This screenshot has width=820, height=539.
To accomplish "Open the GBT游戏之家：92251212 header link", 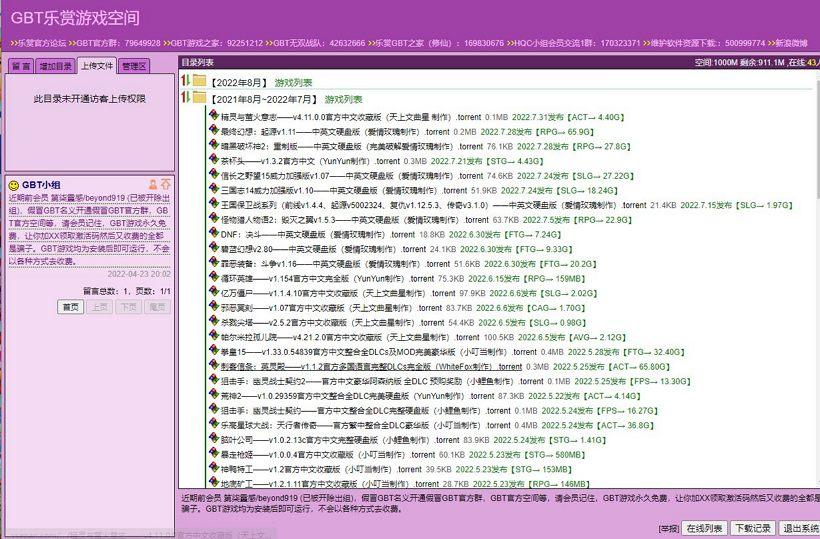I will [x=217, y=43].
